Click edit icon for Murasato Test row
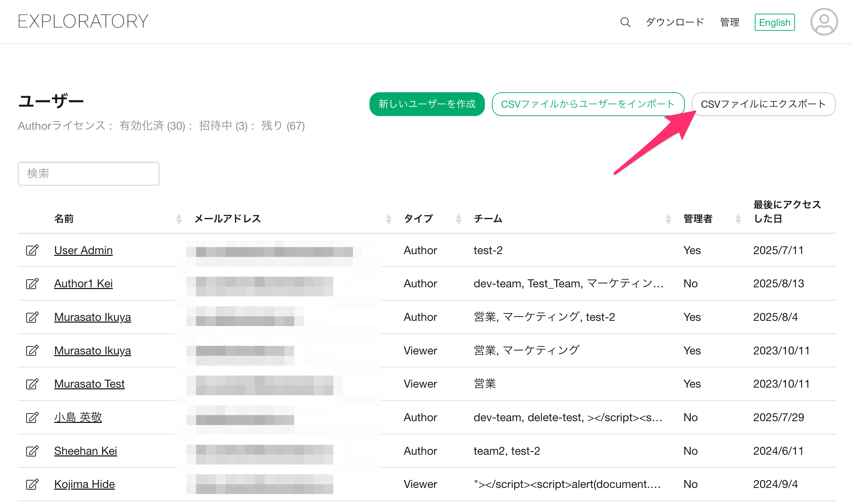 click(32, 384)
